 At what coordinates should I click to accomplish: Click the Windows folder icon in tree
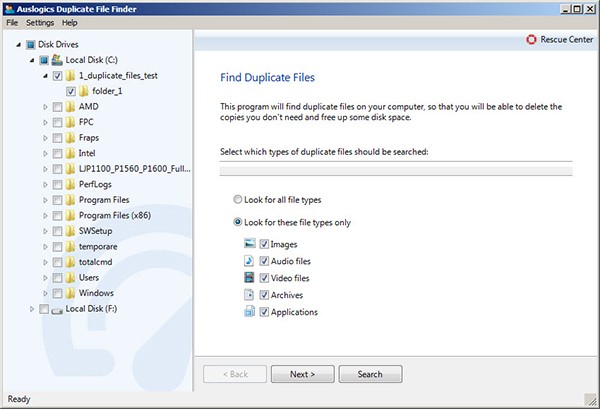pyautogui.click(x=70, y=293)
